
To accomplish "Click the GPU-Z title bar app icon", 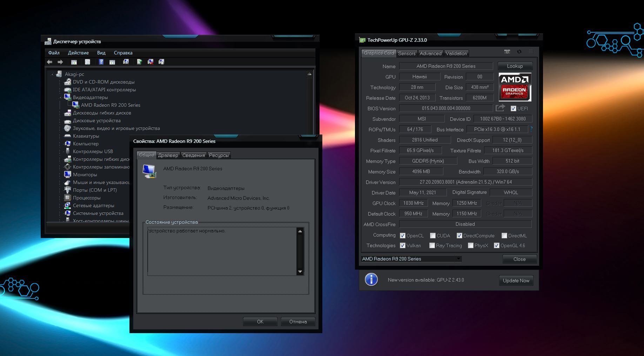I will pos(362,40).
